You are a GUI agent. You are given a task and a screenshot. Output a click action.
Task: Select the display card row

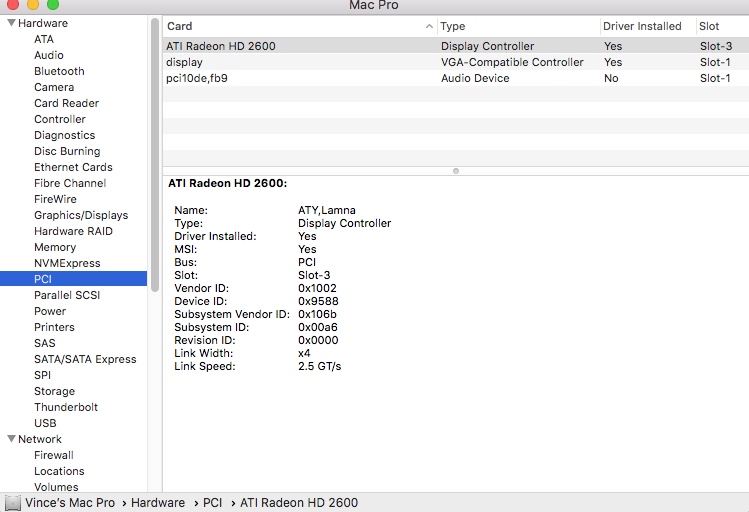pyautogui.click(x=456, y=62)
